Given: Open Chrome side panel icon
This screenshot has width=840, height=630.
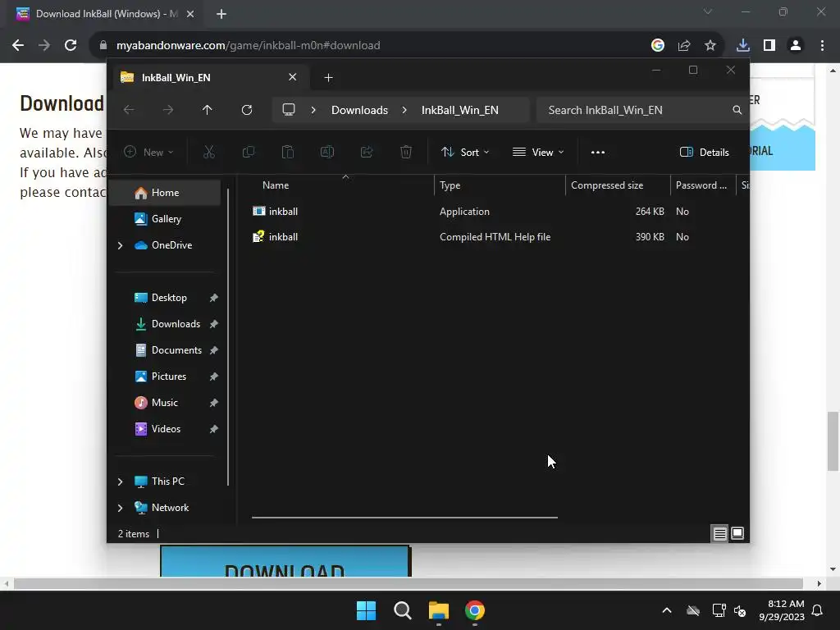Looking at the screenshot, I should point(769,46).
